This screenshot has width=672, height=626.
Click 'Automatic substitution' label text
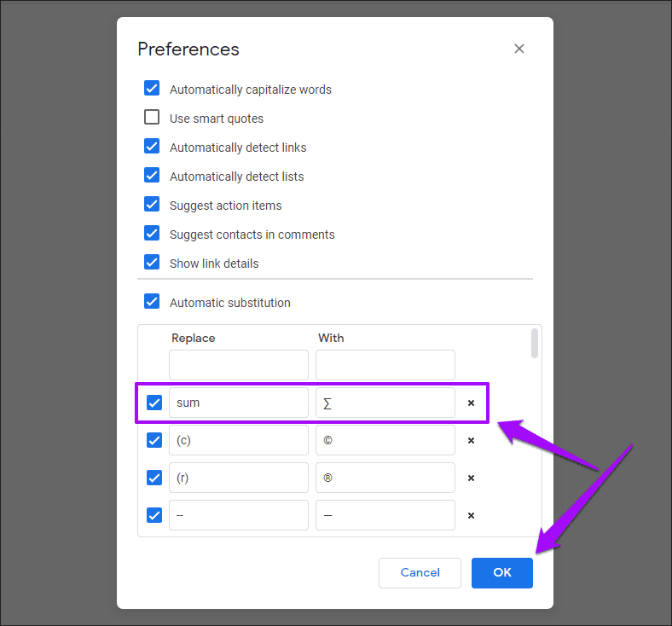coord(230,303)
